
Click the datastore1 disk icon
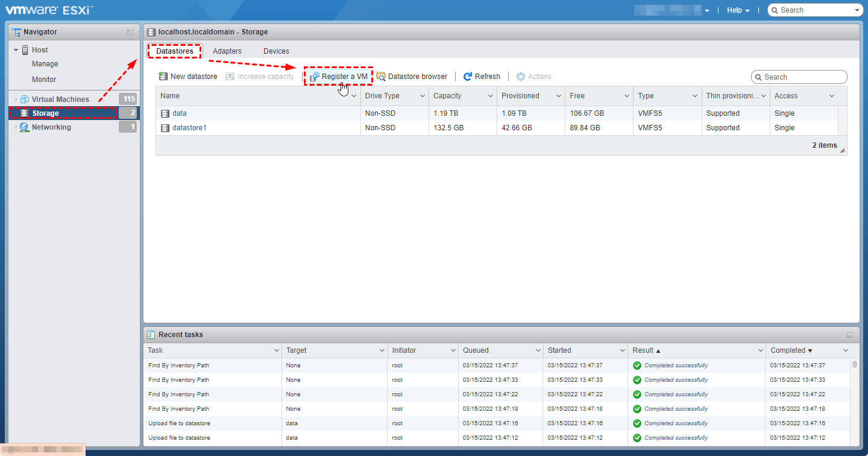(x=165, y=128)
